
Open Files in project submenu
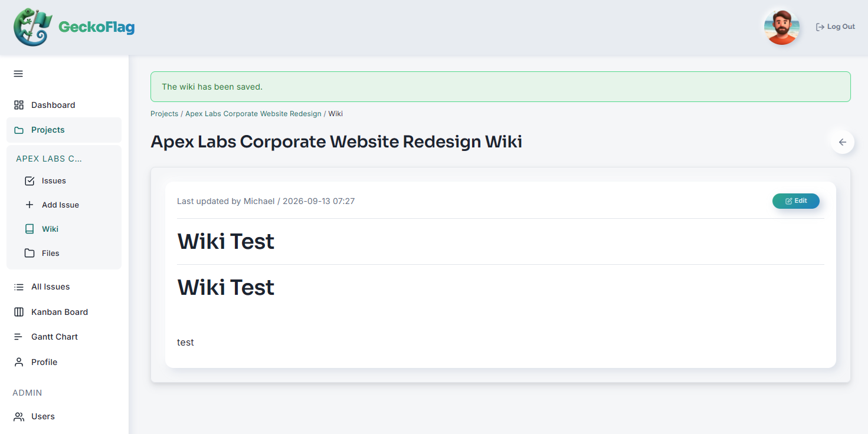[64, 253]
